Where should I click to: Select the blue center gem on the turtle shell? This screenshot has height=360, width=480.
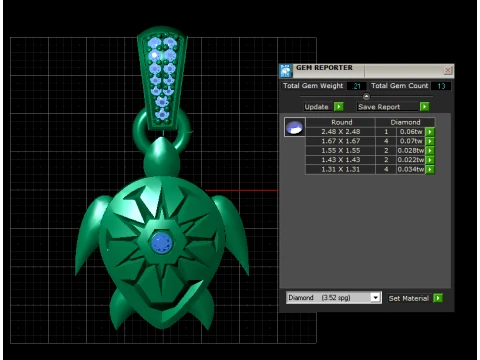tap(162, 242)
